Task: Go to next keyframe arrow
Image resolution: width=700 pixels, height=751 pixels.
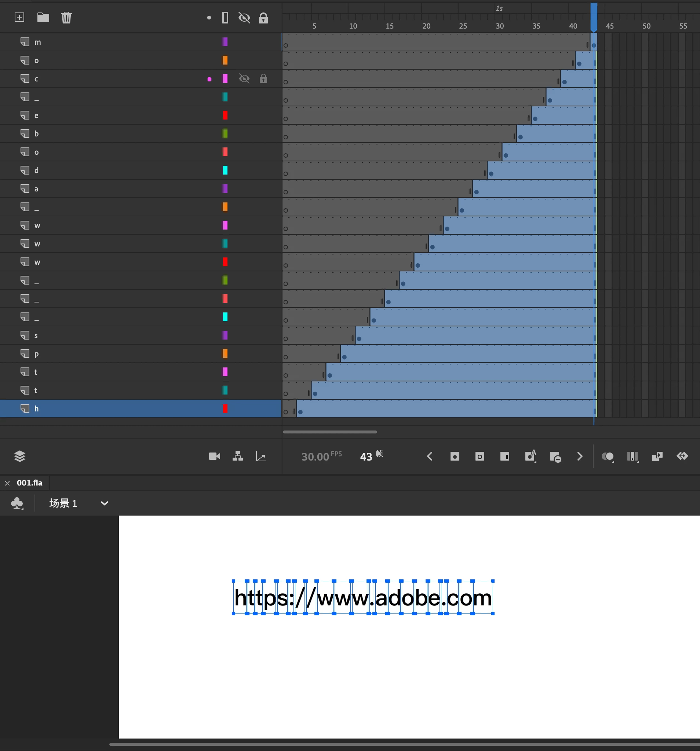Action: click(580, 456)
